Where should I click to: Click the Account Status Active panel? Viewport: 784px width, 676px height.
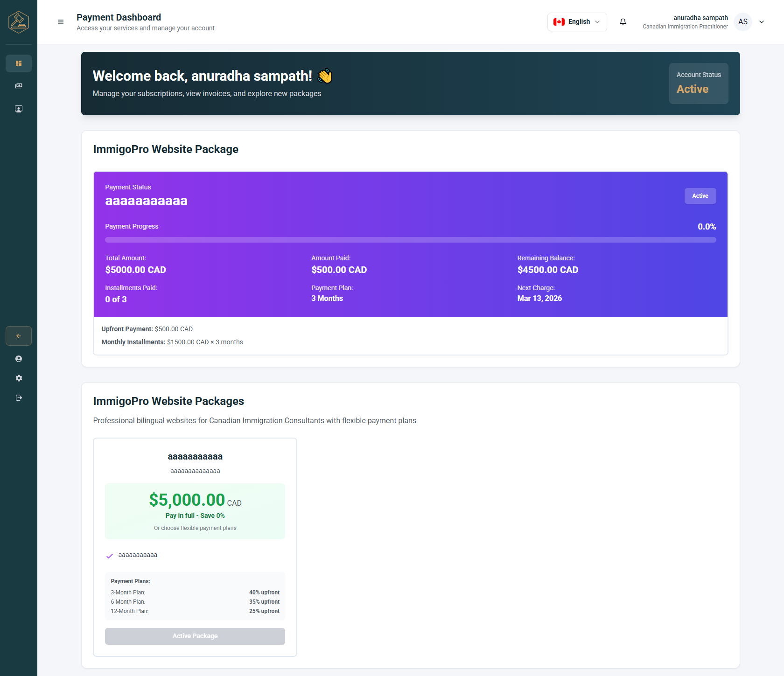click(699, 84)
